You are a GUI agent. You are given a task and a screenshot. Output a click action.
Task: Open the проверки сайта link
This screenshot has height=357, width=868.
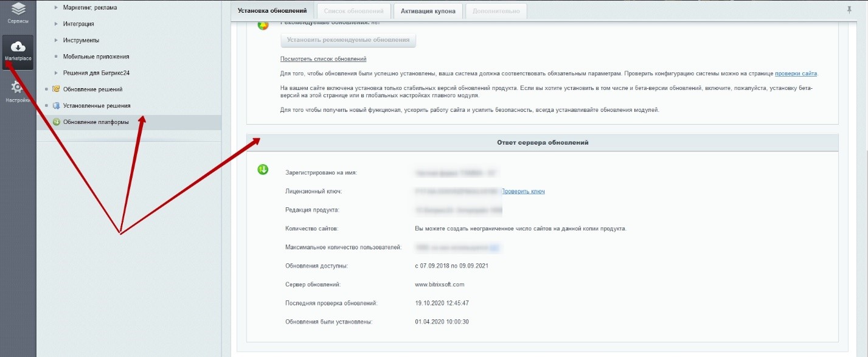[x=796, y=74]
